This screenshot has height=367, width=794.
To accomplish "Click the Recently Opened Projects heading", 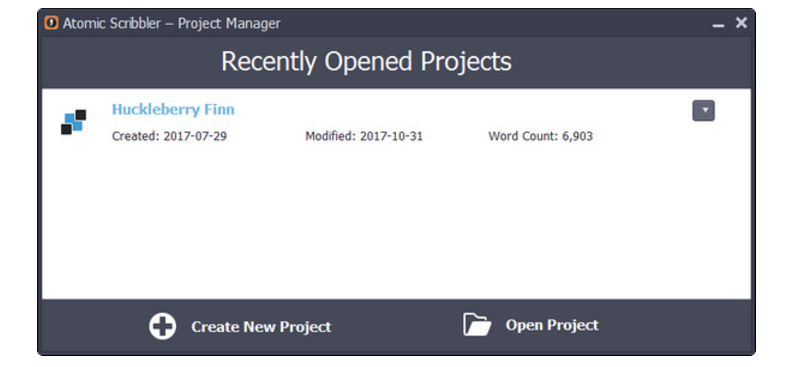I will coord(366,62).
